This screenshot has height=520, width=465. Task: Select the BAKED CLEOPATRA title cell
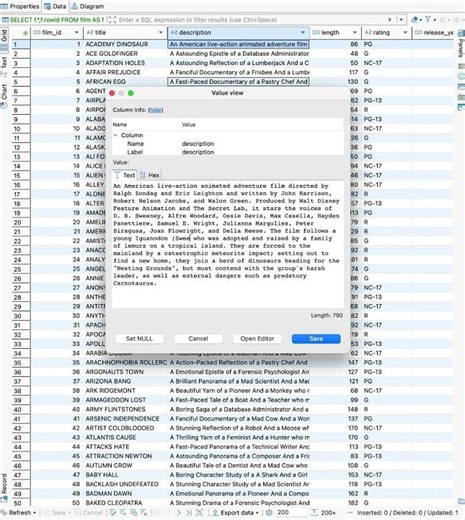(125, 503)
